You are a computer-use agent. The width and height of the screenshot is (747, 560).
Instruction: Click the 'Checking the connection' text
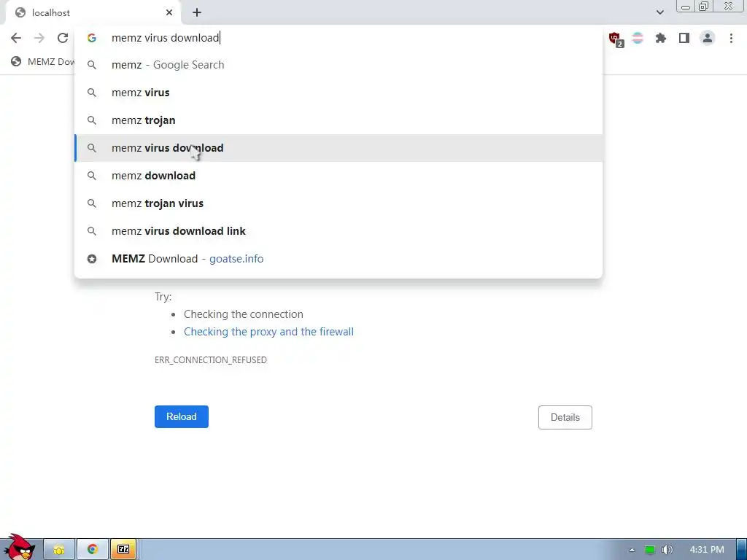point(244,314)
